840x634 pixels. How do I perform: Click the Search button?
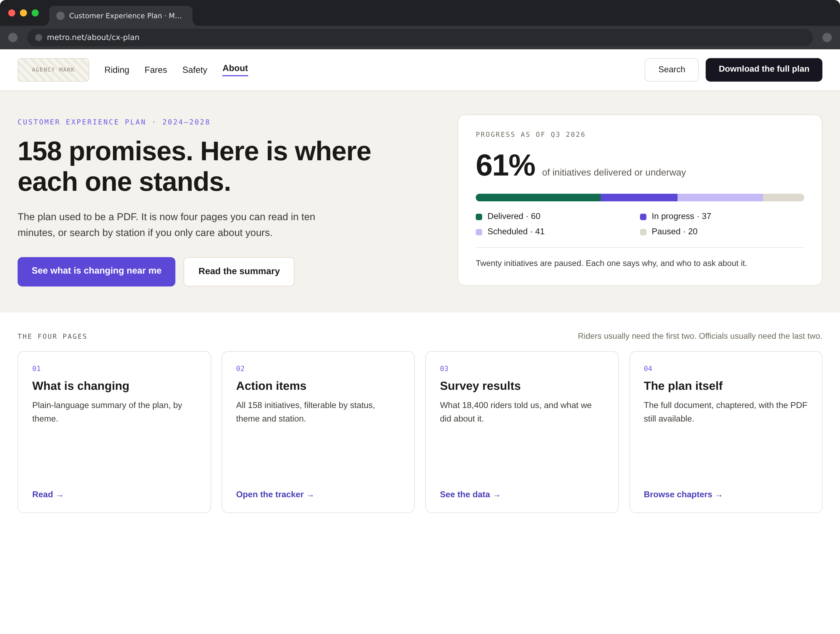click(671, 70)
